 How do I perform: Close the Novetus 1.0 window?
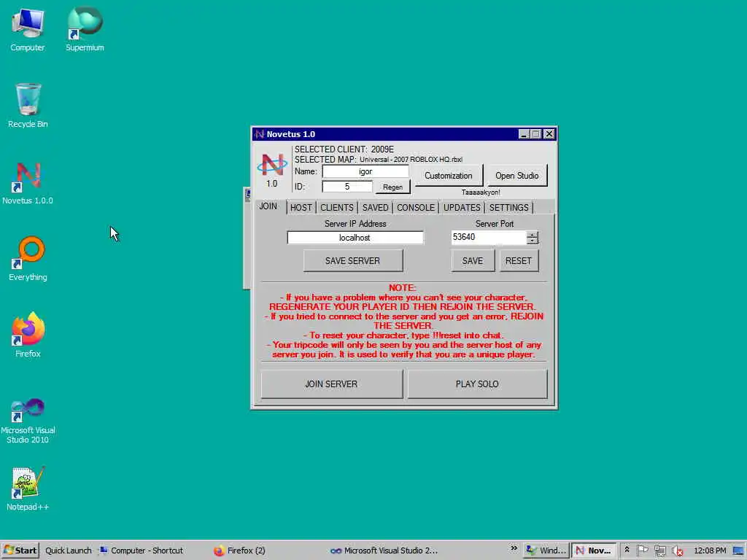549,134
